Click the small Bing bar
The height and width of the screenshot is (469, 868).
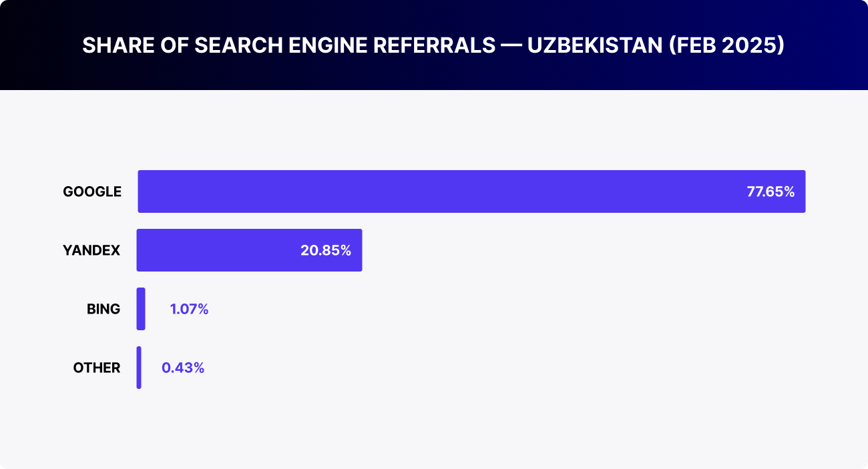click(141, 309)
